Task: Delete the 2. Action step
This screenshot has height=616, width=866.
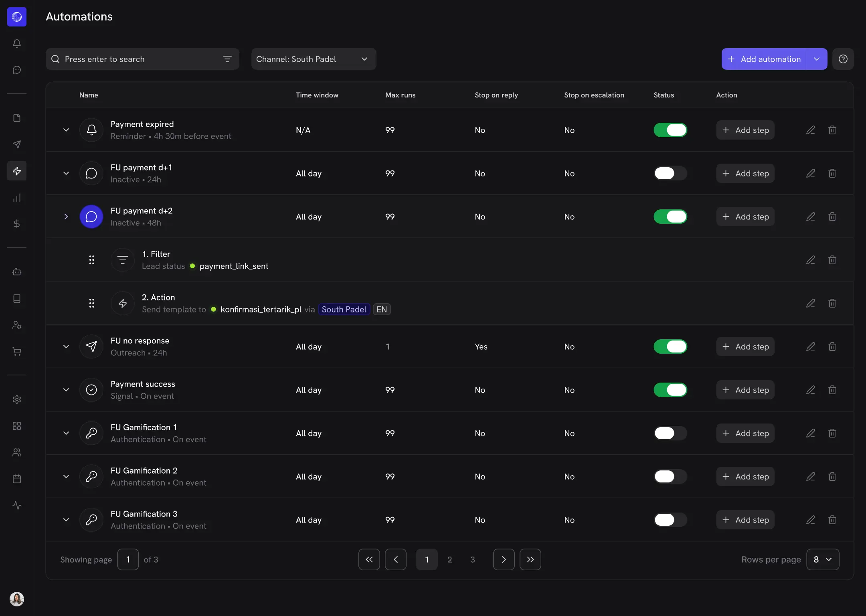Action: [x=832, y=303]
